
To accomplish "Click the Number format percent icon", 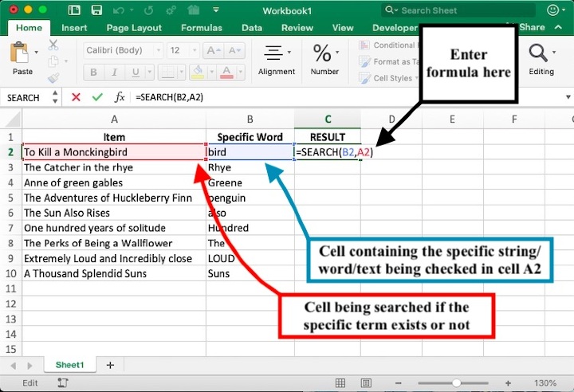I will [322, 53].
